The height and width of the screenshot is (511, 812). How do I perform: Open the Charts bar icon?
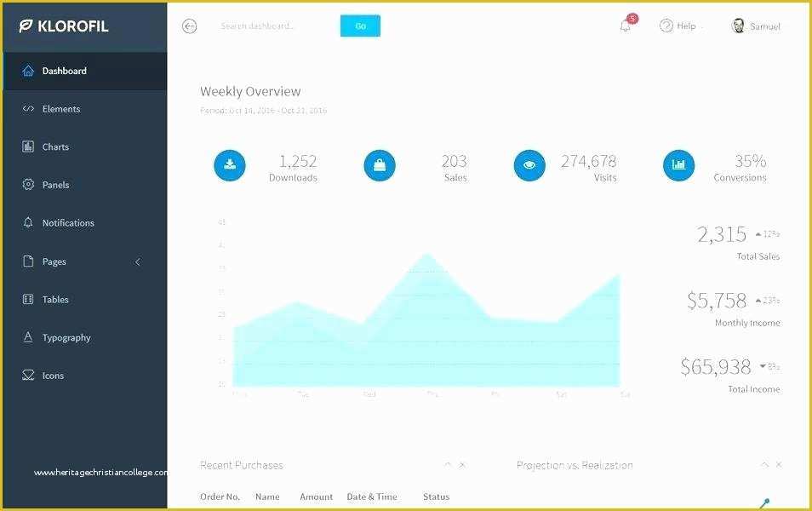coord(28,146)
